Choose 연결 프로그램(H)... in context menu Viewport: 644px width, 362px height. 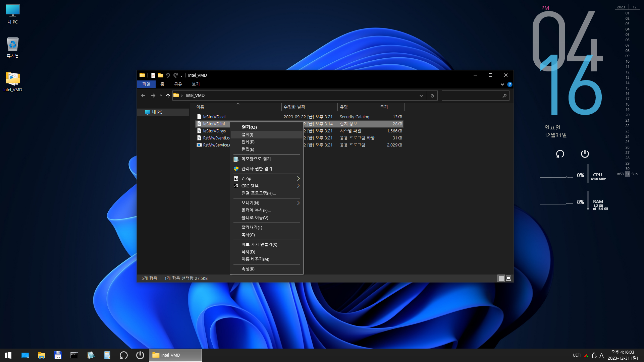(x=267, y=193)
